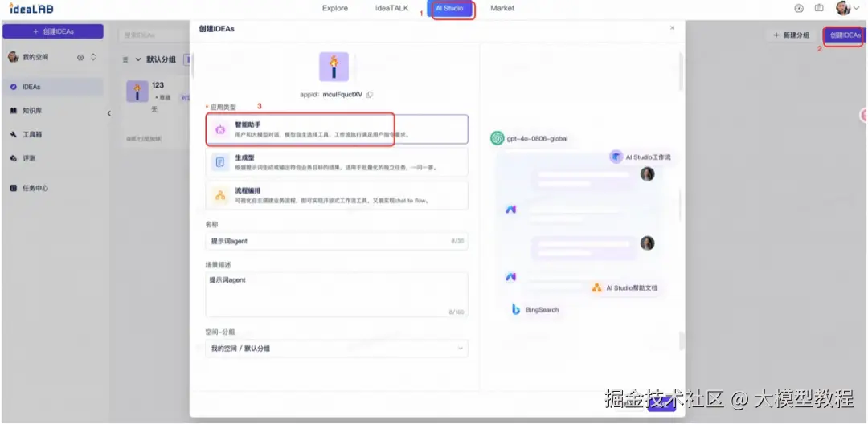Select the 智能助手 application type
This screenshot has height=424, width=868.
337,129
